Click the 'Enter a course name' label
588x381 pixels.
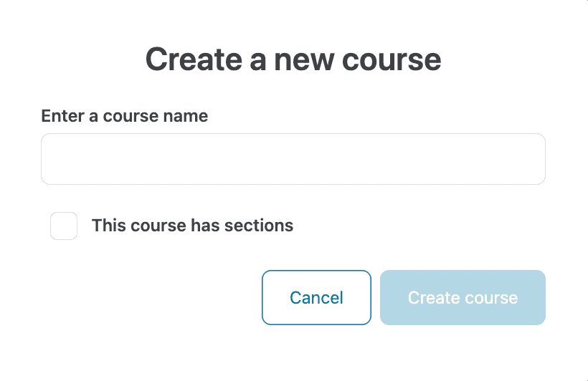click(125, 116)
